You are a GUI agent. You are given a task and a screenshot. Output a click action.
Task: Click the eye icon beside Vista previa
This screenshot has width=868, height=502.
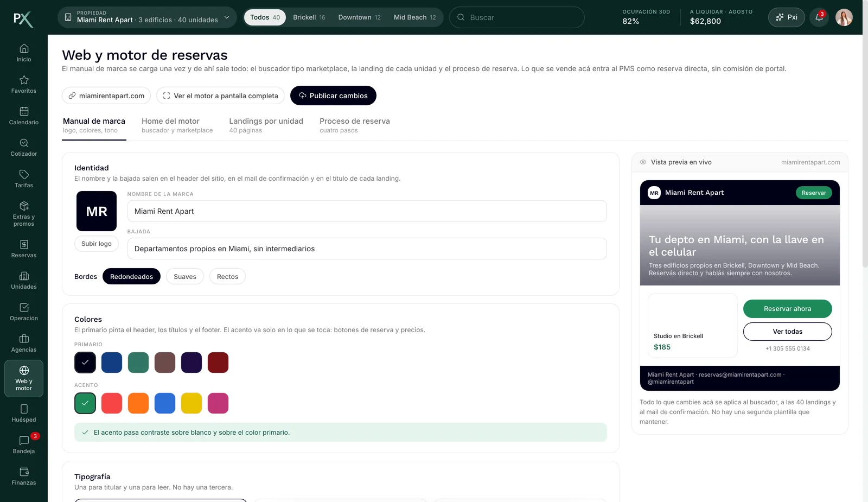[x=643, y=162]
